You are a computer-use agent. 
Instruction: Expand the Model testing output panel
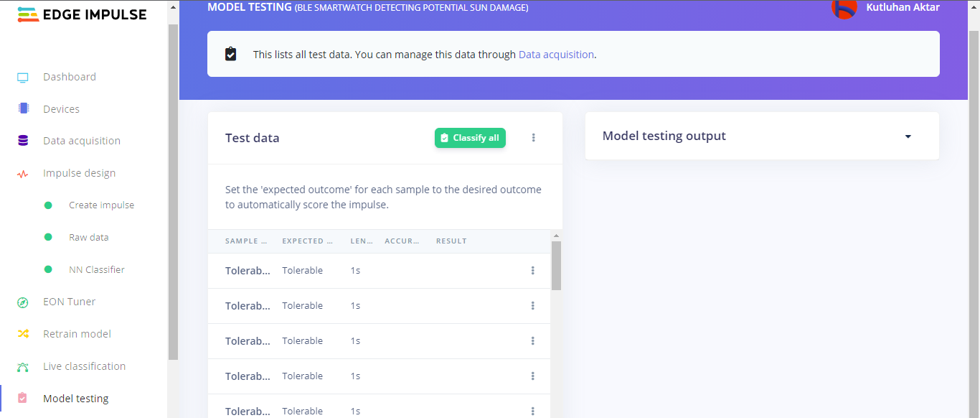pos(908,136)
